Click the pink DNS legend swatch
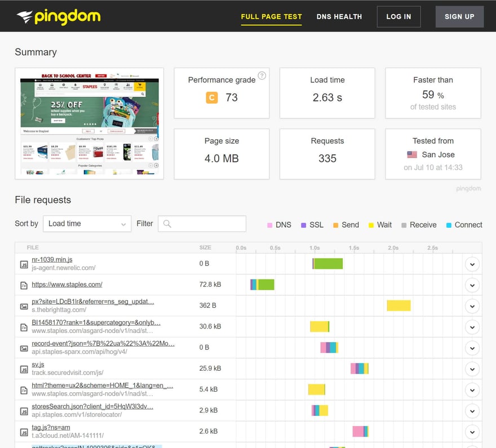This screenshot has width=496, height=448. (x=269, y=225)
